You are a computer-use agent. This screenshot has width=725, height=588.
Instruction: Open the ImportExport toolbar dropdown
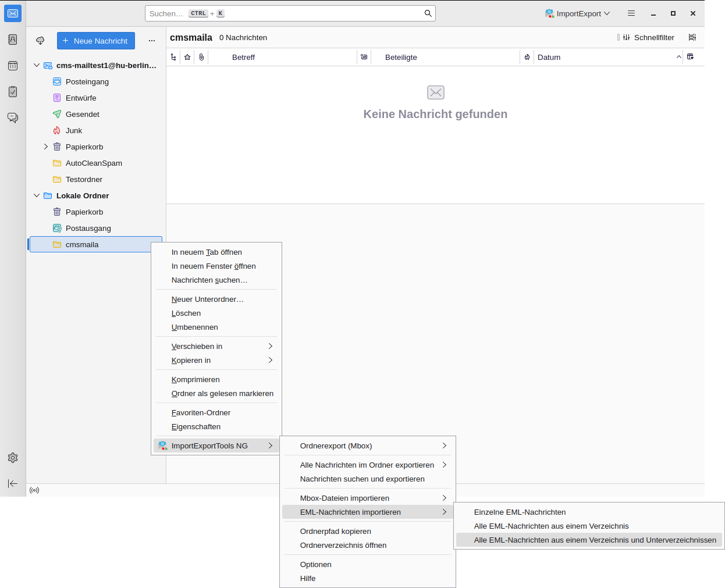pyautogui.click(x=578, y=13)
